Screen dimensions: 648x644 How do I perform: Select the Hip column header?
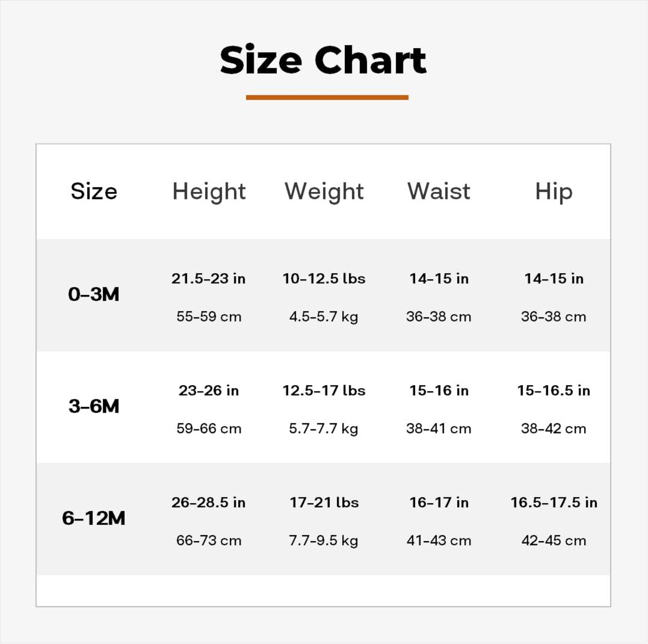tap(554, 191)
